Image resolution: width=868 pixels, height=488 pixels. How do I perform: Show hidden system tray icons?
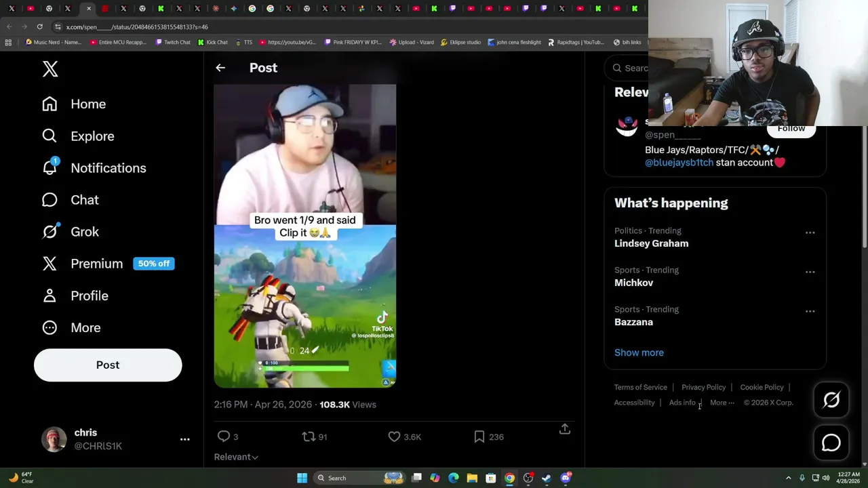(x=788, y=478)
